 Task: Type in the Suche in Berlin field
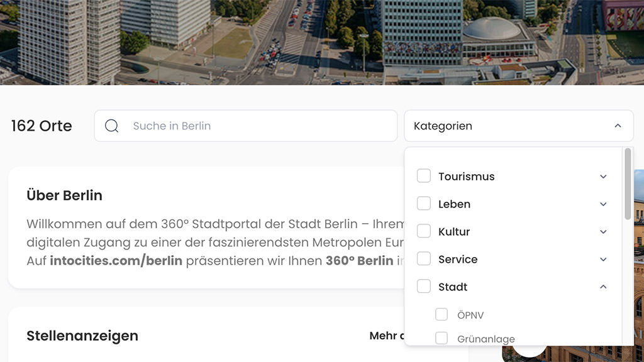click(x=258, y=126)
